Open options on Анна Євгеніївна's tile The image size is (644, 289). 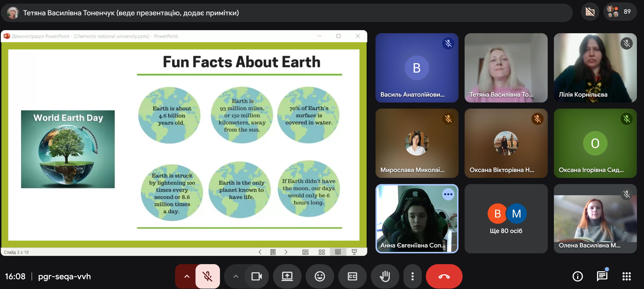pos(448,194)
